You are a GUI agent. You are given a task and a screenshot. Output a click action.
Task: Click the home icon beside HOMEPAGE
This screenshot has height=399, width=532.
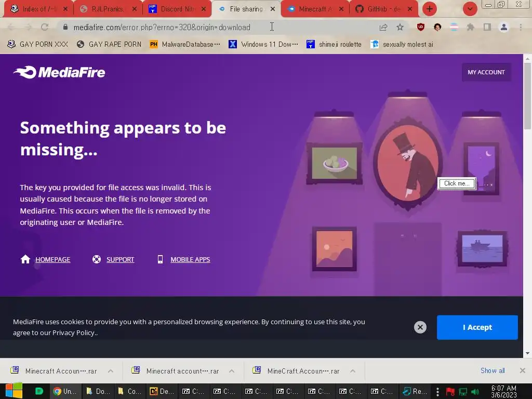[x=25, y=259]
